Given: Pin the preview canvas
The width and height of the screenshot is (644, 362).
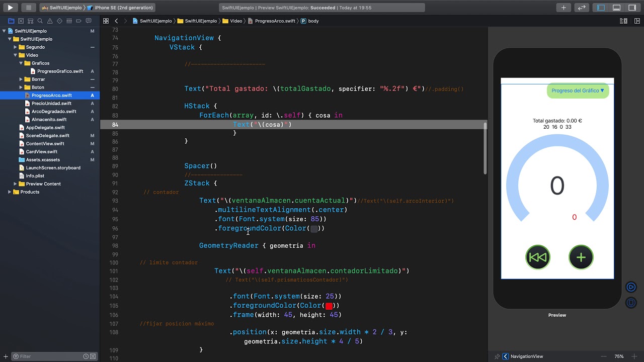Looking at the screenshot, I should point(497,356).
